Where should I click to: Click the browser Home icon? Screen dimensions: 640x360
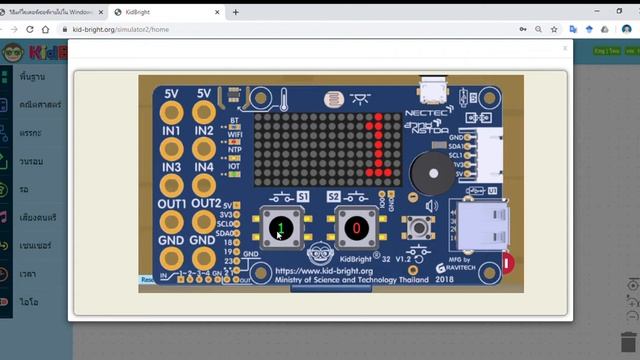(45, 29)
